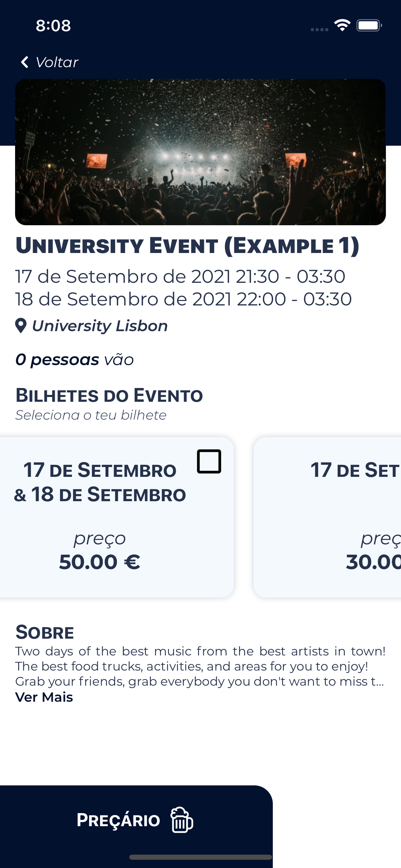Open the University Lisbon location link
Viewport: 401px width, 868px height.
coord(100,326)
